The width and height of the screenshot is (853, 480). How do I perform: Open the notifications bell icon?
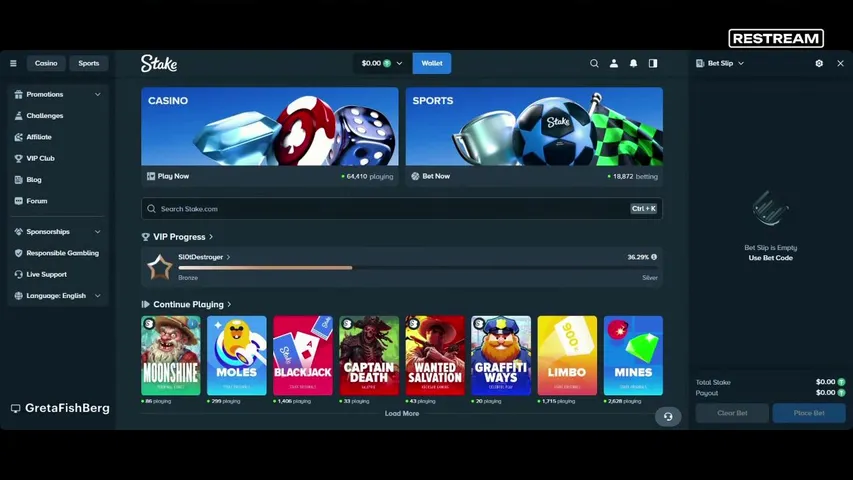[633, 63]
